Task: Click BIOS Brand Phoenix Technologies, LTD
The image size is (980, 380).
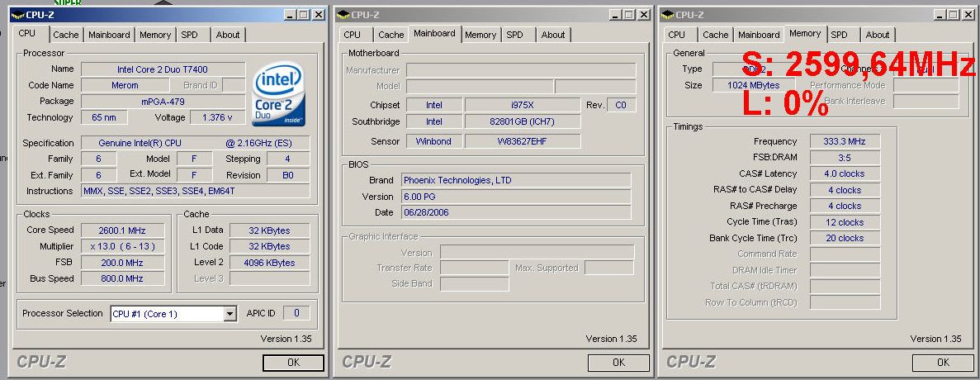Action: click(x=516, y=181)
